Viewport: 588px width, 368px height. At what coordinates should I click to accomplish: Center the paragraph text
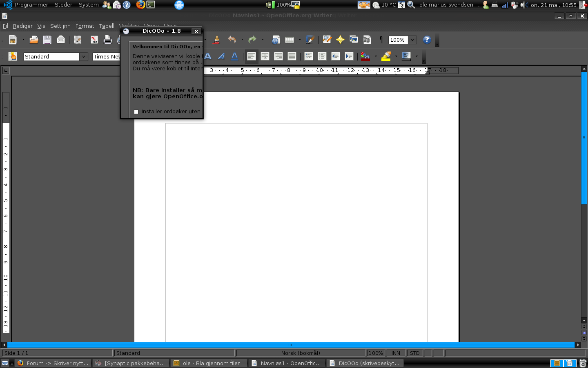(x=265, y=56)
